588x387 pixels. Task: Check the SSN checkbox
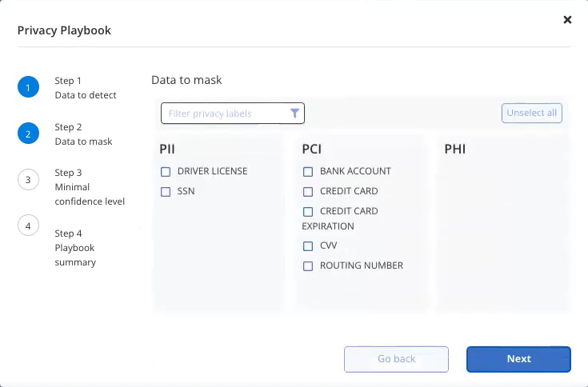tap(166, 192)
